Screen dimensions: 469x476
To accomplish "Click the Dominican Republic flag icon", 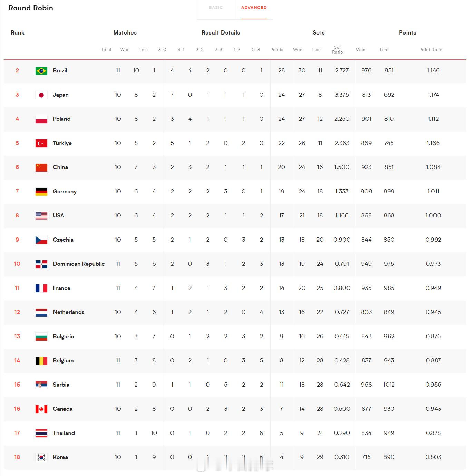I will 41,264.
